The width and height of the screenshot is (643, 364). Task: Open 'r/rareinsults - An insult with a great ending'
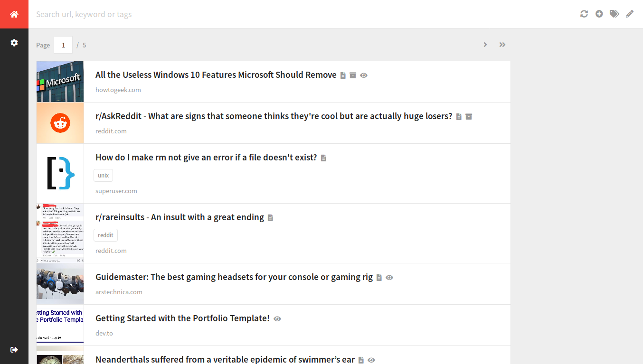click(180, 217)
